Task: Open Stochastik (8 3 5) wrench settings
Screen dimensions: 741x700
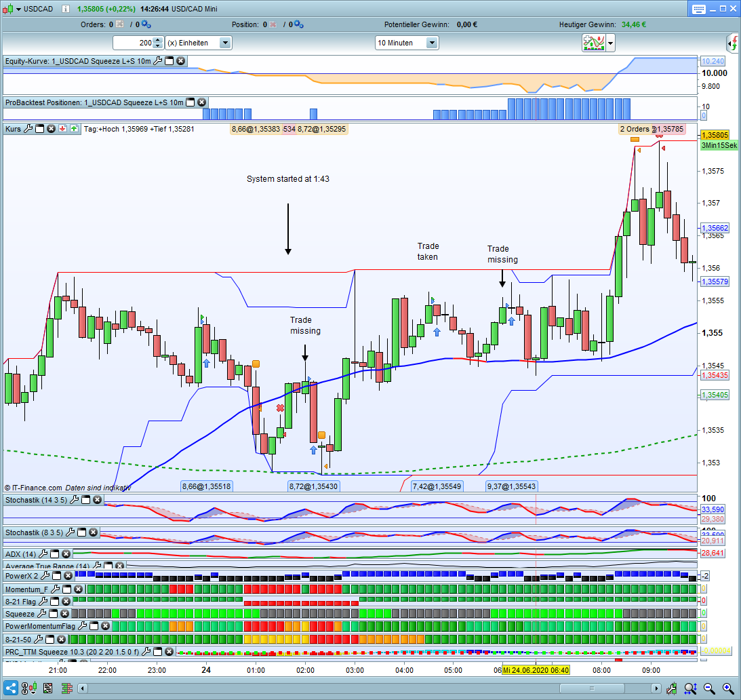Action: pyautogui.click(x=71, y=532)
